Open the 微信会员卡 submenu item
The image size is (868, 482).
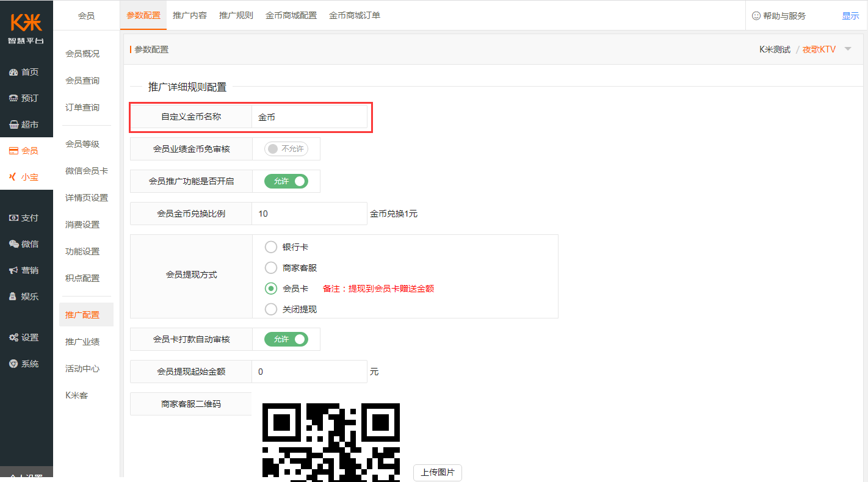click(x=87, y=171)
